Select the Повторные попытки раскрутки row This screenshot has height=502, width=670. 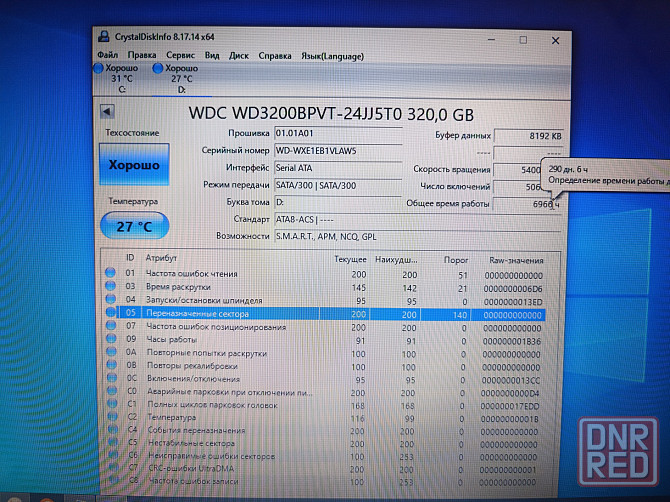click(325, 354)
